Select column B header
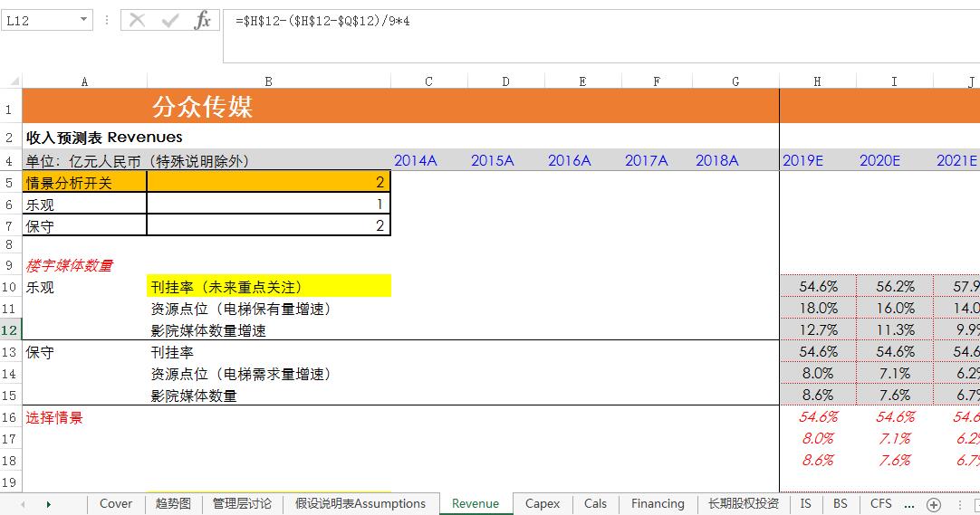 pyautogui.click(x=269, y=81)
